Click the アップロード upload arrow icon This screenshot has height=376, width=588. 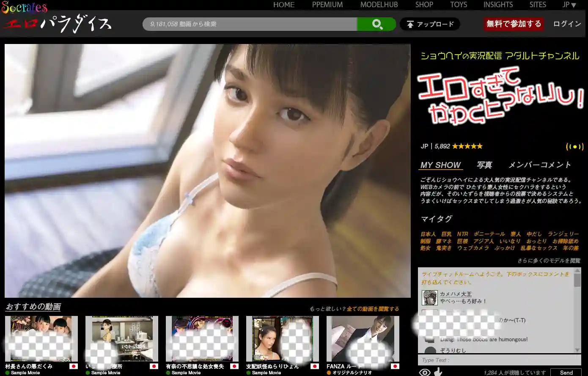pos(409,24)
